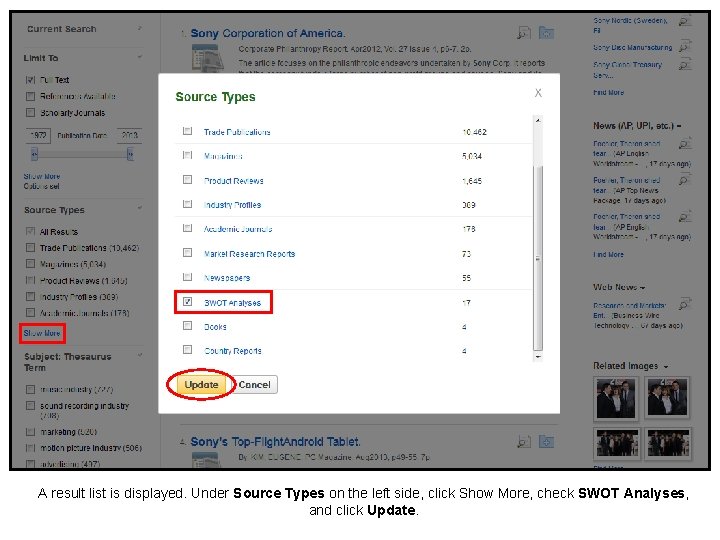720x540 pixels.
Task: Open Sony's Top-Flight Android Tablet result
Action: (275, 442)
